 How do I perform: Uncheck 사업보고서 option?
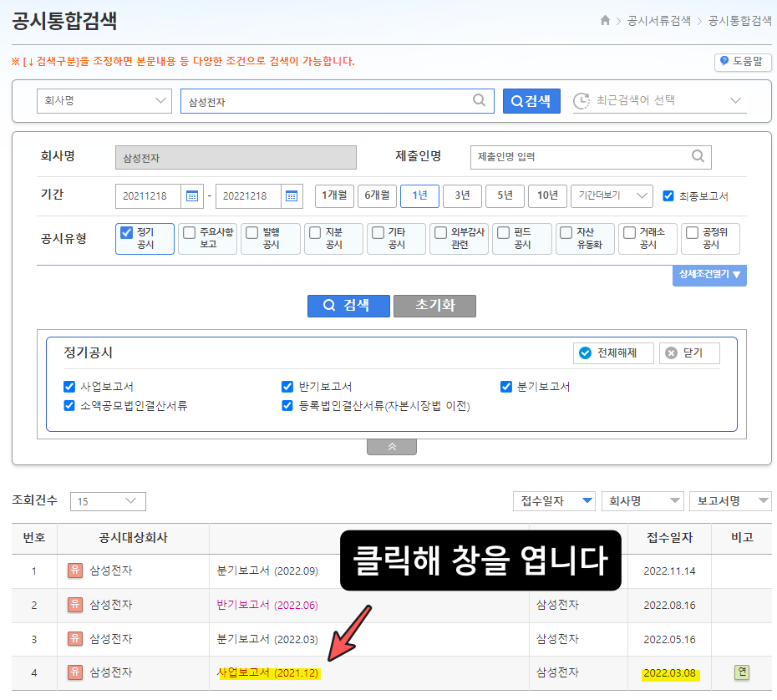pos(69,387)
